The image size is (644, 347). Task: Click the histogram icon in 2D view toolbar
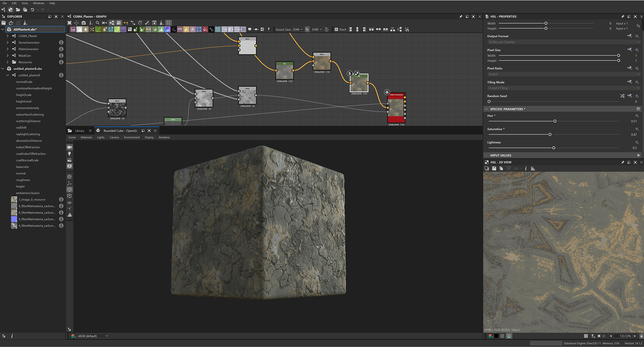click(x=533, y=169)
